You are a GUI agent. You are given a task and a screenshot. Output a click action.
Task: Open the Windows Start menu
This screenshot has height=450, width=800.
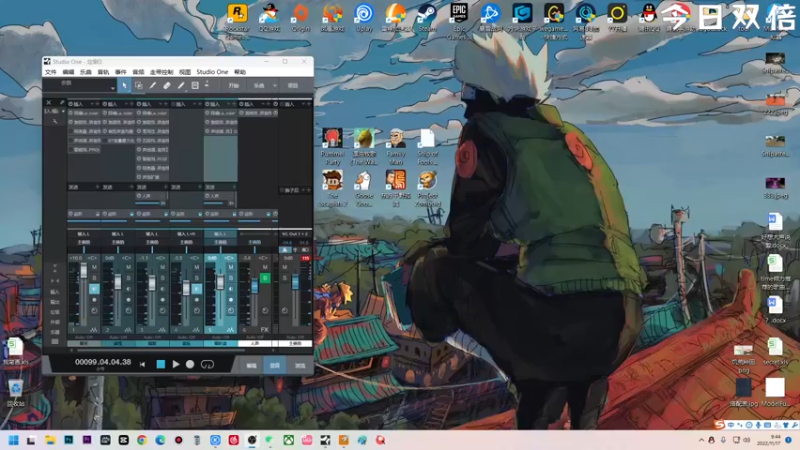(13, 440)
